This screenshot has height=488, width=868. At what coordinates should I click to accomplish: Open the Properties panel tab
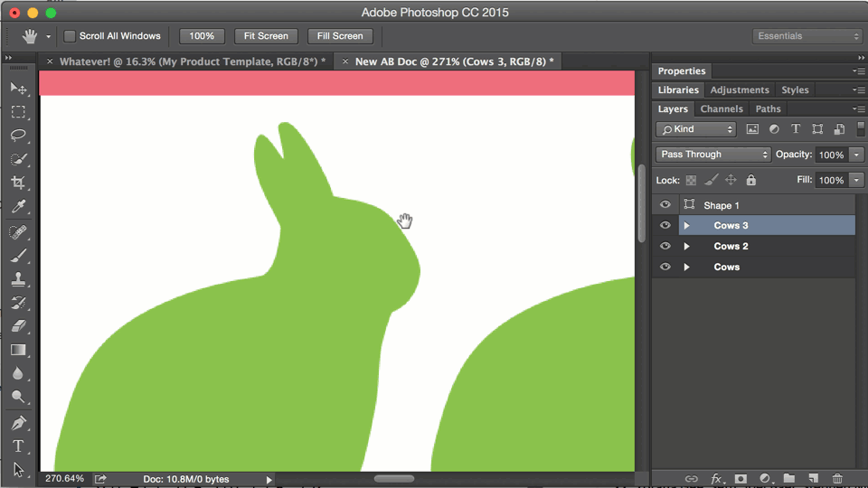point(682,70)
